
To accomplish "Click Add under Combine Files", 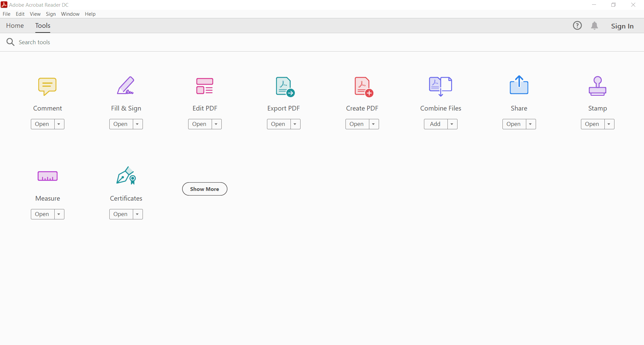I will pos(436,124).
